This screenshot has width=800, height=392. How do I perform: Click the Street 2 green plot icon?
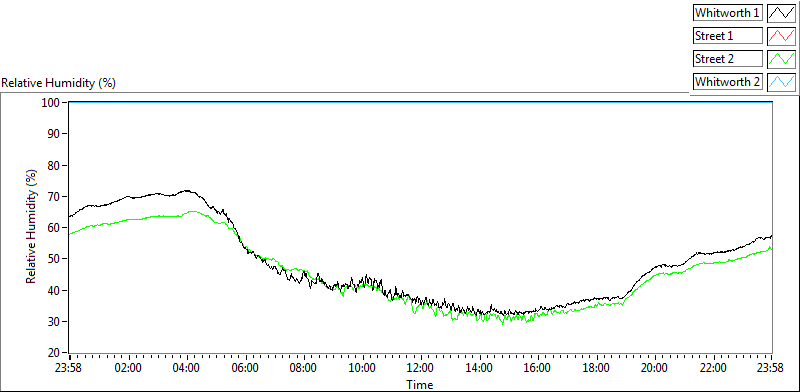point(781,59)
